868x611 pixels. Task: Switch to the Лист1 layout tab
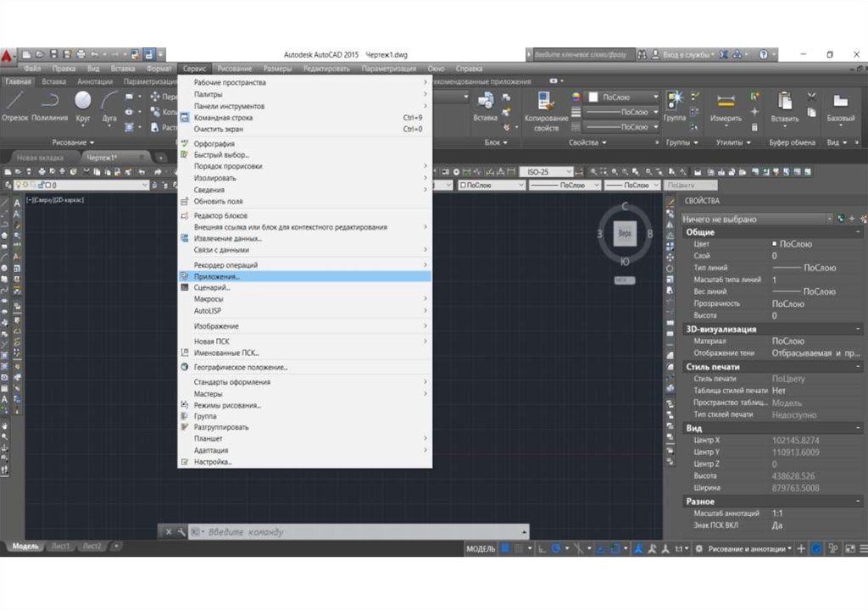(x=61, y=547)
